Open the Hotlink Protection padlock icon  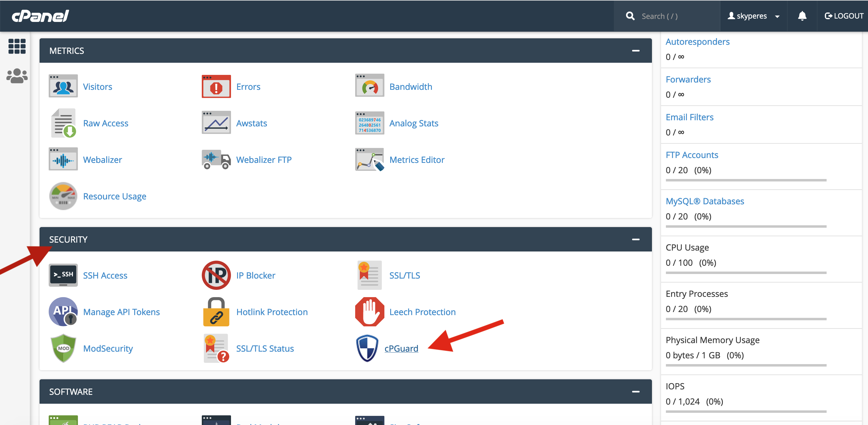point(216,312)
